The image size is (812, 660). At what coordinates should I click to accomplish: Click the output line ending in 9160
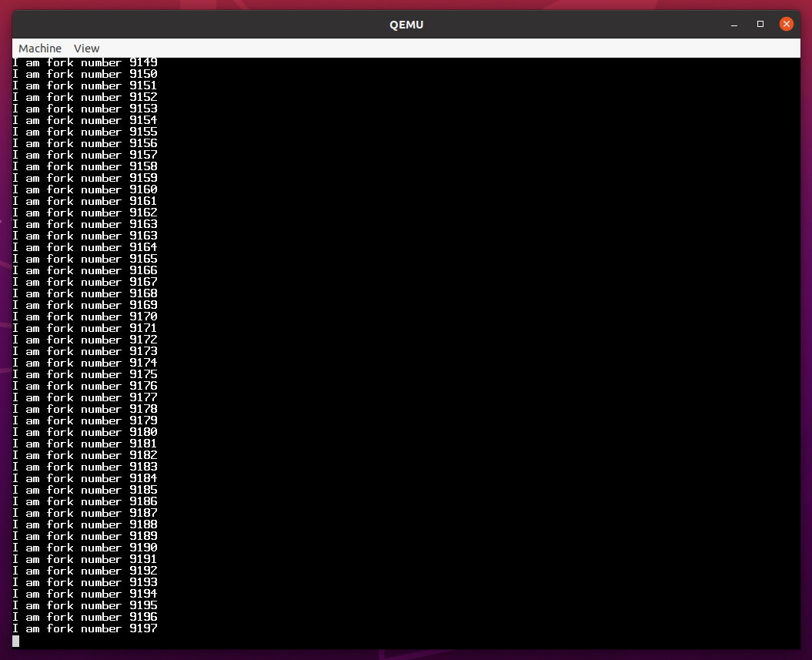[x=85, y=190]
